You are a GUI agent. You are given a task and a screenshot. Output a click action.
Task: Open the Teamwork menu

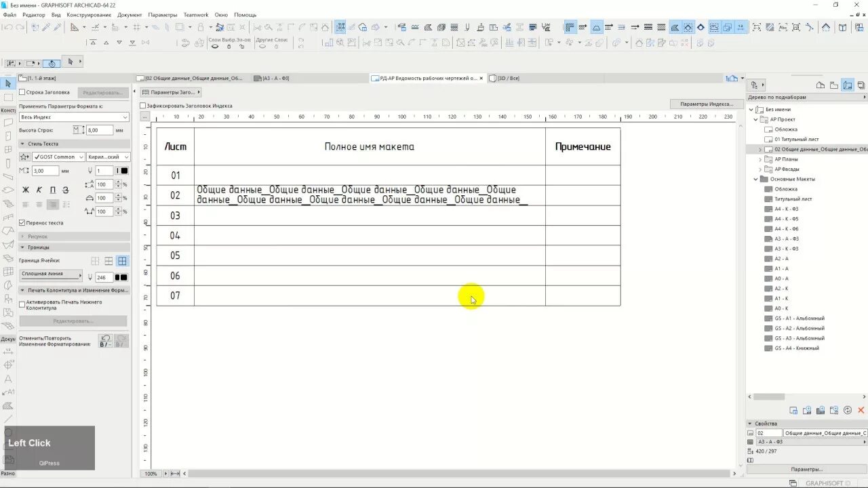coord(196,15)
